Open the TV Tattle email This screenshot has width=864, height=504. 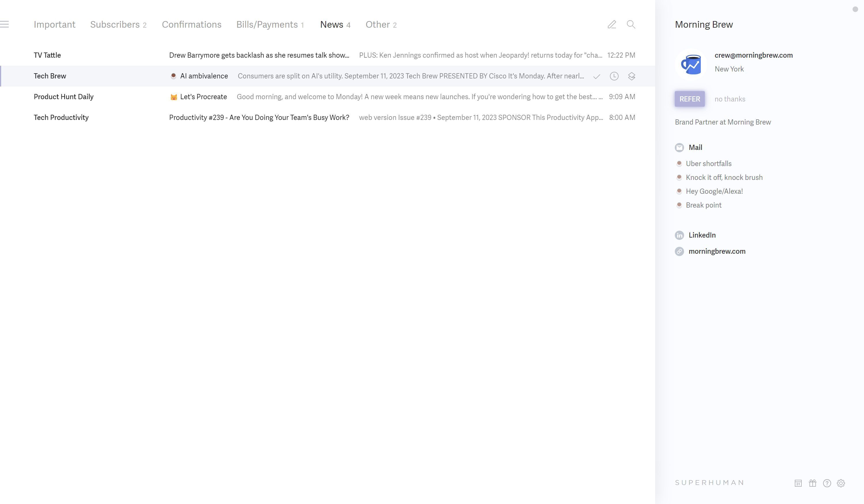327,55
